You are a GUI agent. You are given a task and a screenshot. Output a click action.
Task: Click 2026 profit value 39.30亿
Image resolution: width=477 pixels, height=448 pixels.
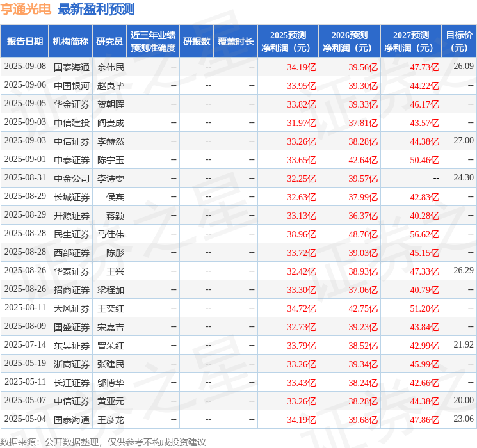(363, 86)
